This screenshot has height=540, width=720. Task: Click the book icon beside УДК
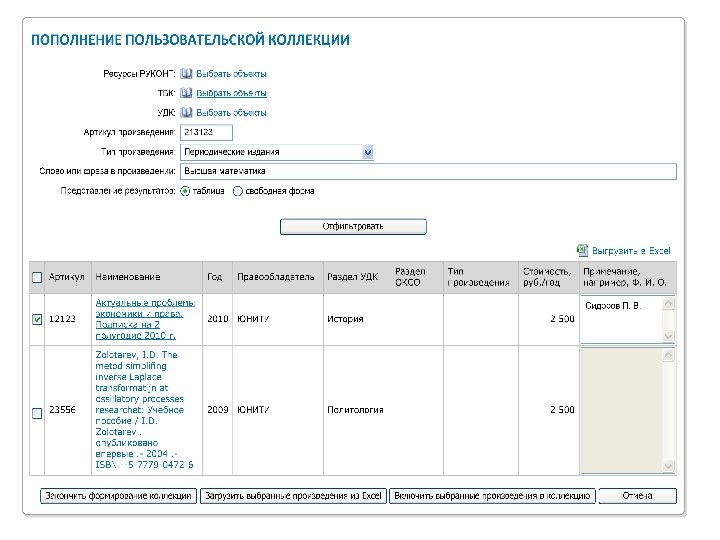point(186,112)
